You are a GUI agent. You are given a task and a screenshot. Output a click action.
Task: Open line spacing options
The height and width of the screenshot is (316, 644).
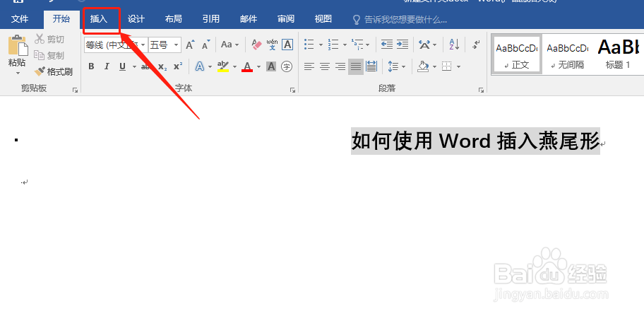point(396,66)
